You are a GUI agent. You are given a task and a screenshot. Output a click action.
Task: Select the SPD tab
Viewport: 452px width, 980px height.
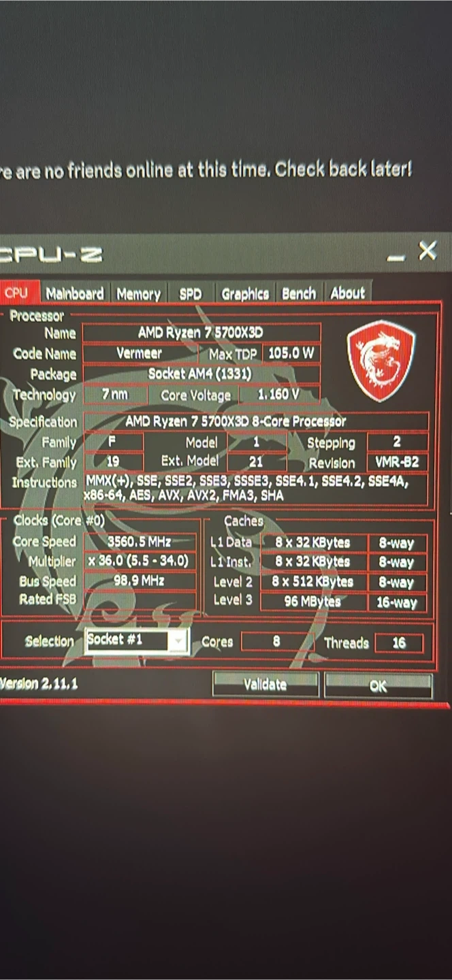coord(190,293)
